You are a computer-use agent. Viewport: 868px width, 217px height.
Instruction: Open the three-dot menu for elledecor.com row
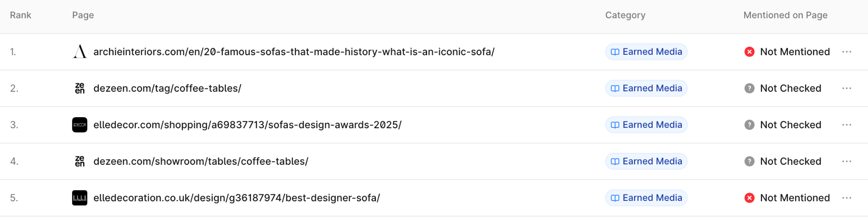847,125
